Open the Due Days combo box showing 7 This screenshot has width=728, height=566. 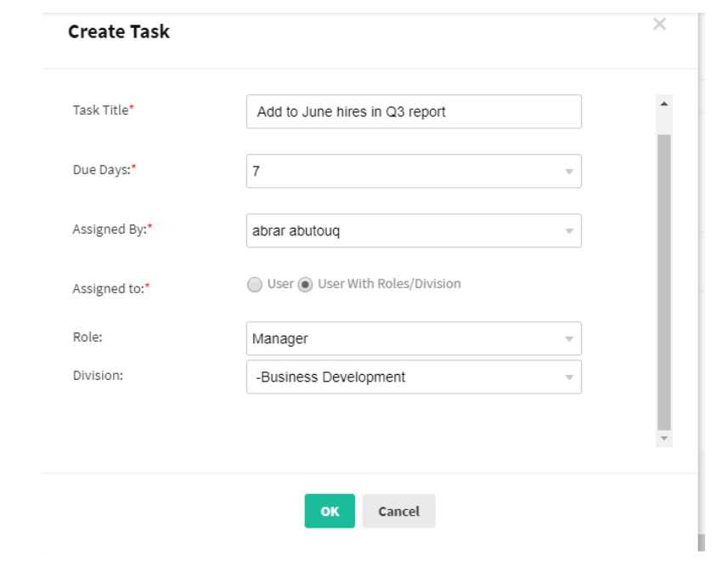414,171
